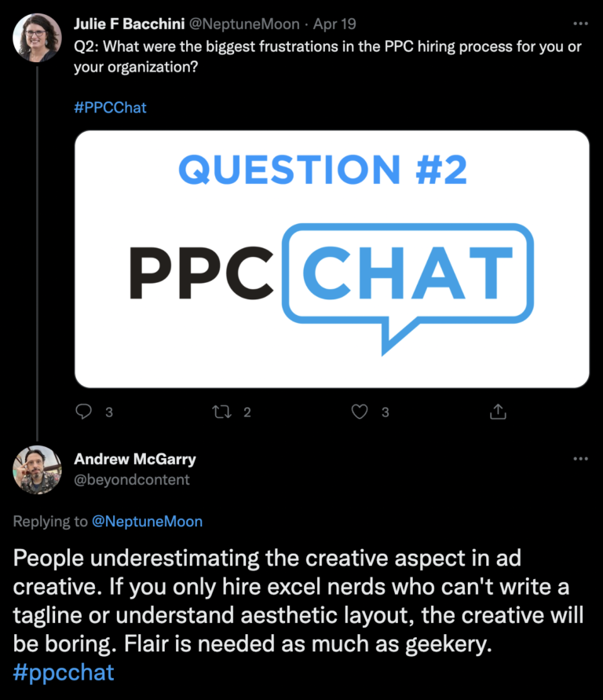Viewport: 603px width, 700px height.
Task: Click the #ppcchat hashtag in Andrew's reply
Action: (64, 673)
